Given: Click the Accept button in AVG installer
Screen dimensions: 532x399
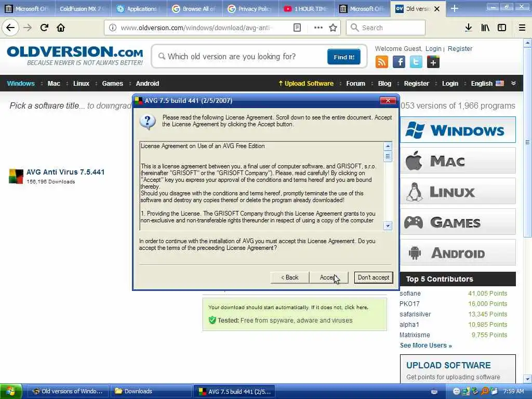Looking at the screenshot, I should tap(329, 277).
